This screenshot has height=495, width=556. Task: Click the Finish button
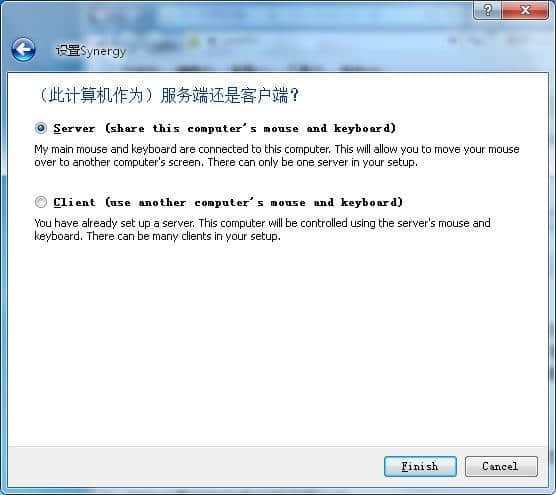click(420, 466)
